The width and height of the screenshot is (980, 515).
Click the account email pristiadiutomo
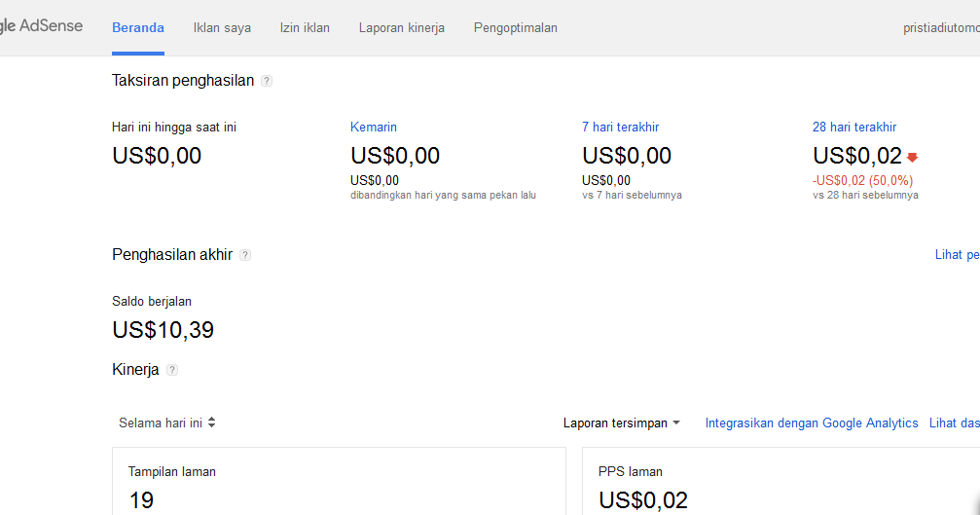tap(941, 28)
